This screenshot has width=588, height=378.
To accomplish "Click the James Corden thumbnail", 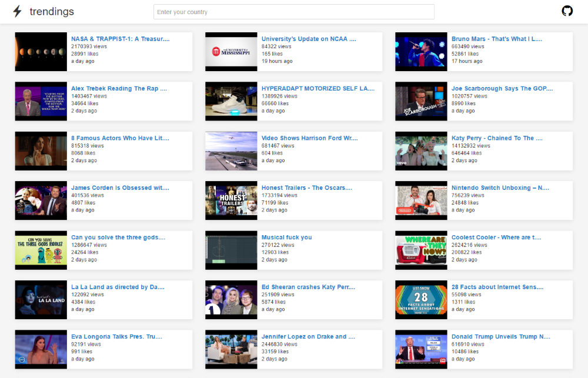I will [41, 200].
